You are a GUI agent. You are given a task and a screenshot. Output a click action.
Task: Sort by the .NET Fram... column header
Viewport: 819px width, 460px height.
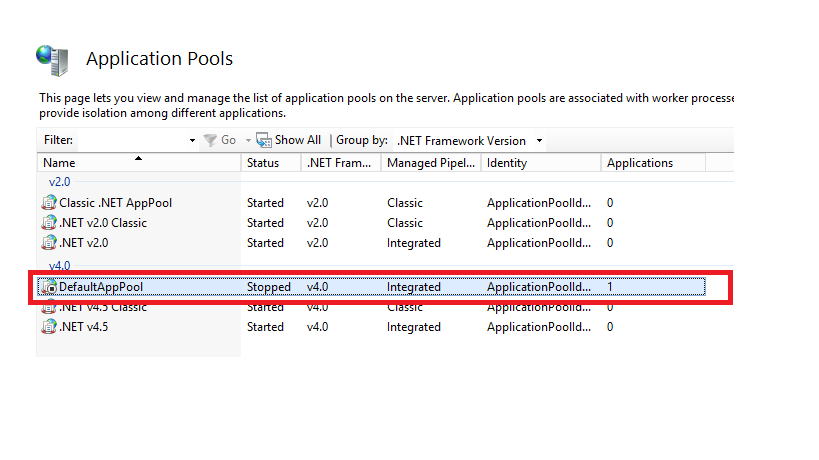[341, 162]
